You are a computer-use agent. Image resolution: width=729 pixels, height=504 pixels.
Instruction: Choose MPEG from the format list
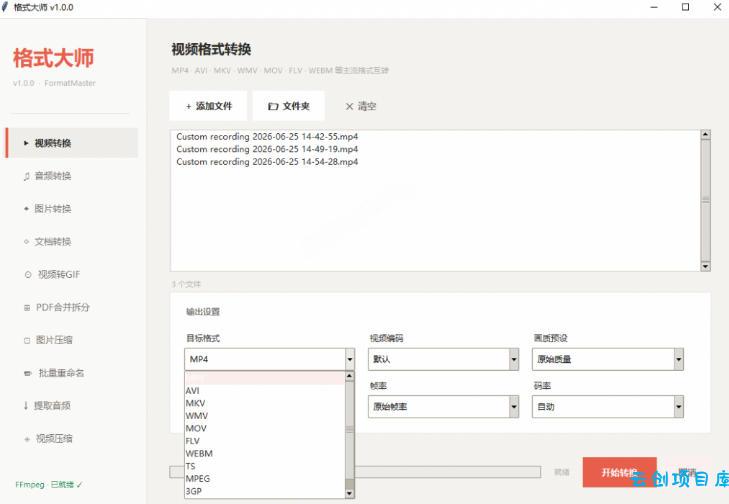tap(265, 478)
